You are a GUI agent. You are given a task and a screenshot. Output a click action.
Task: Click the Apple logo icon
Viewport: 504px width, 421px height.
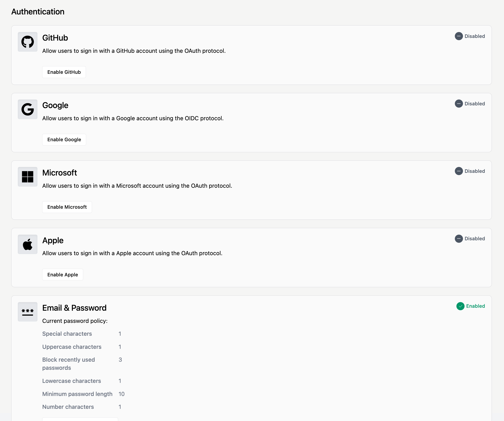tap(27, 244)
